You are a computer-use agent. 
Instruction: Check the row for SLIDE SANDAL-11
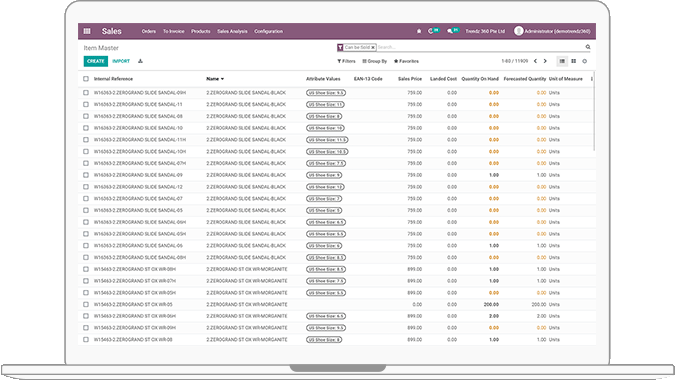pyautogui.click(x=86, y=104)
